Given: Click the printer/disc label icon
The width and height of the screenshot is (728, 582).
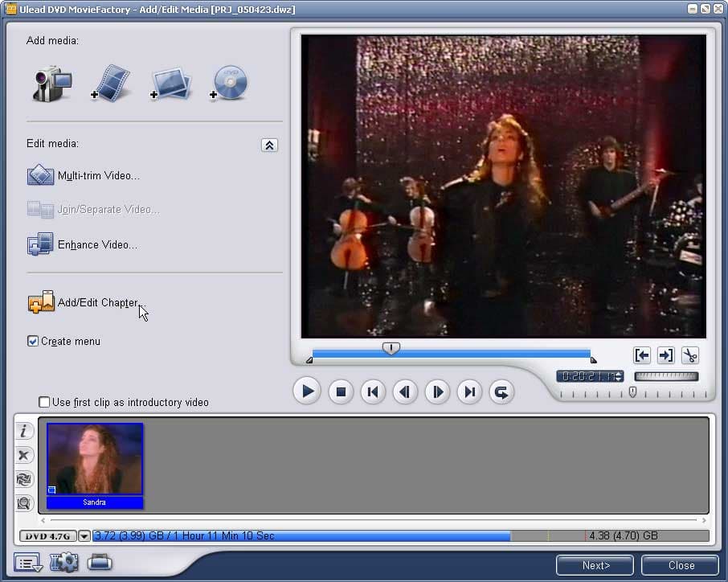Looking at the screenshot, I should tap(100, 563).
